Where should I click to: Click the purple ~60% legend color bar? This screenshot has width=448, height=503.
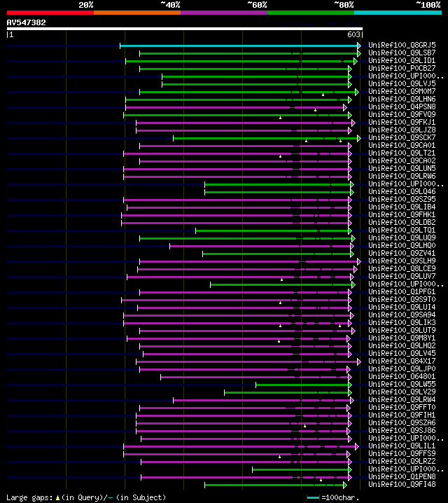pyautogui.click(x=224, y=13)
